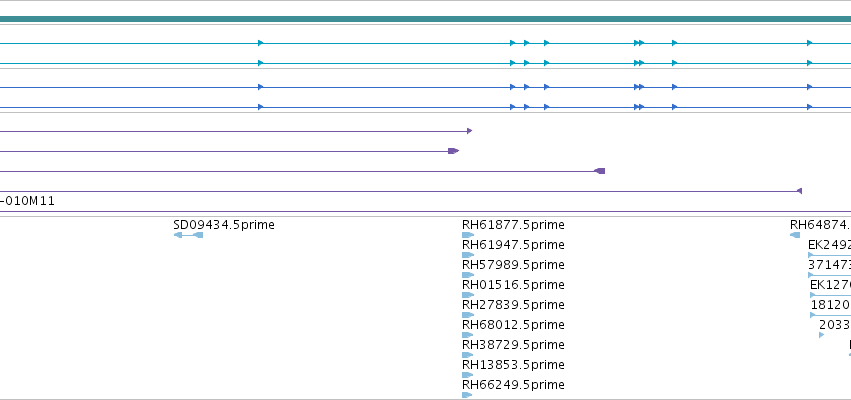The height and width of the screenshot is (400, 851).
Task: Select the arrow glyph beneath RH13853.5prime
Action: point(467,375)
